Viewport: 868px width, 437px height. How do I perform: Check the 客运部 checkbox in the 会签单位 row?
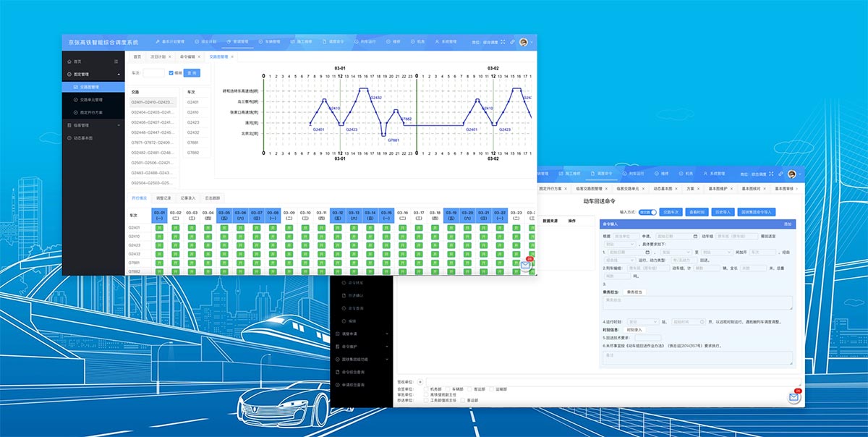(x=469, y=389)
